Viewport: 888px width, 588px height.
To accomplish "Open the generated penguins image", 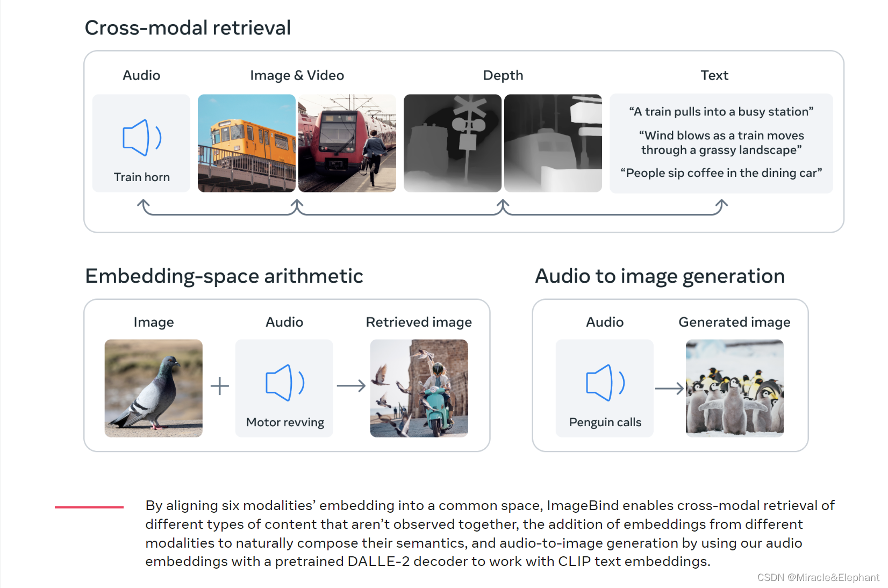I will point(735,388).
